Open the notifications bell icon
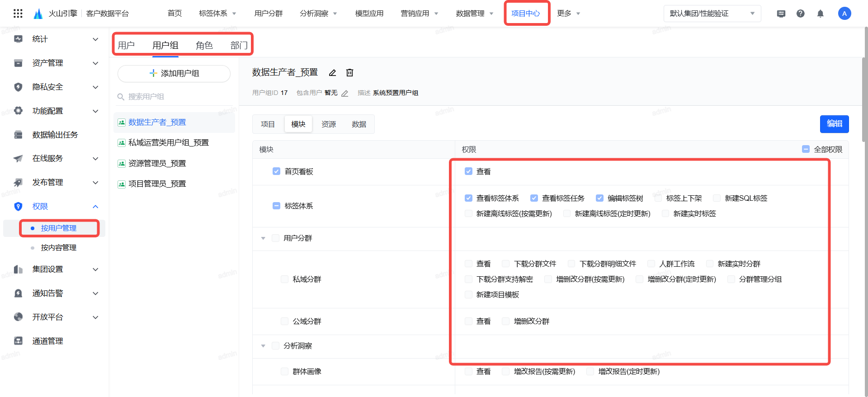Viewport: 868px width, 397px height. (820, 14)
